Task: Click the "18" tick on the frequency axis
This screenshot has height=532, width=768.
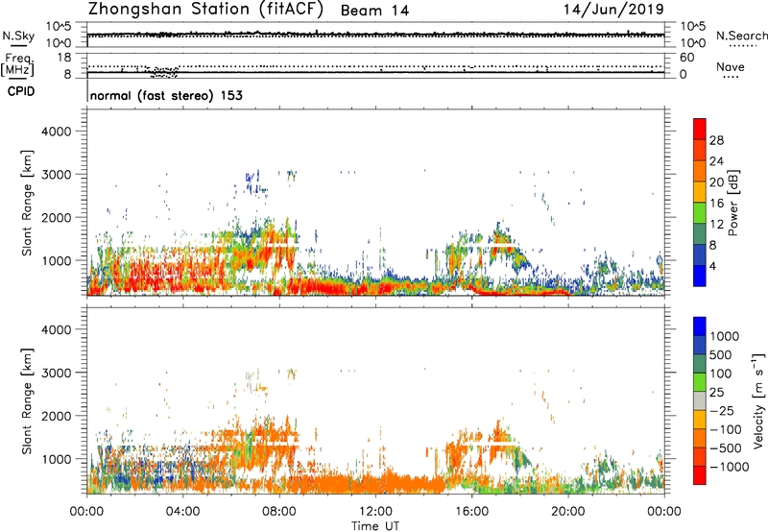Action: tap(64, 58)
